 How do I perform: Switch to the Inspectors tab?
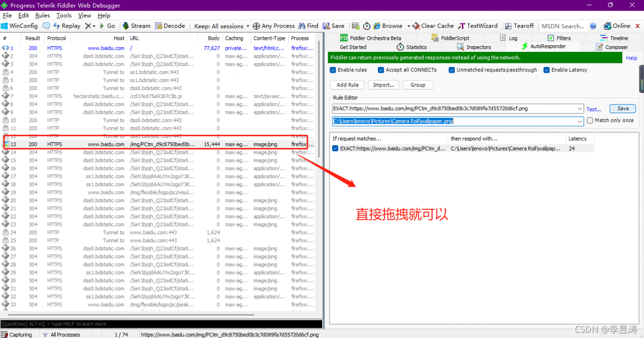tap(473, 47)
